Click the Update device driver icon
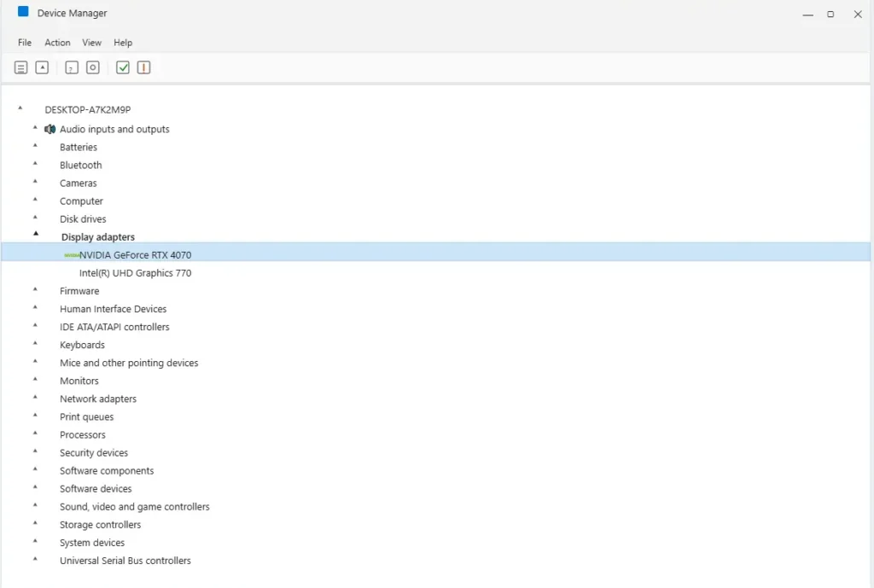This screenshot has height=588, width=874. 43,67
